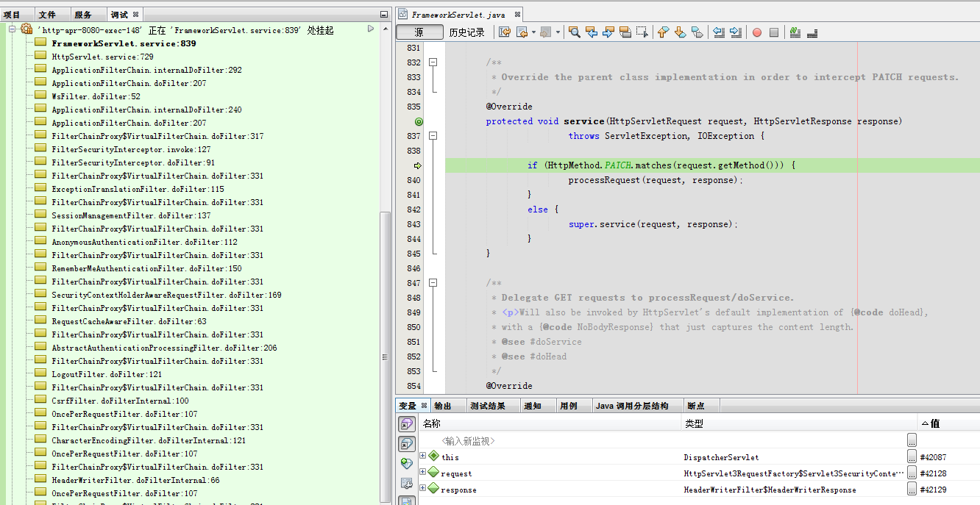Click the resume thread arrow beside http-apr-8080-exec-148
The height and width of the screenshot is (505, 980).
[x=371, y=29]
